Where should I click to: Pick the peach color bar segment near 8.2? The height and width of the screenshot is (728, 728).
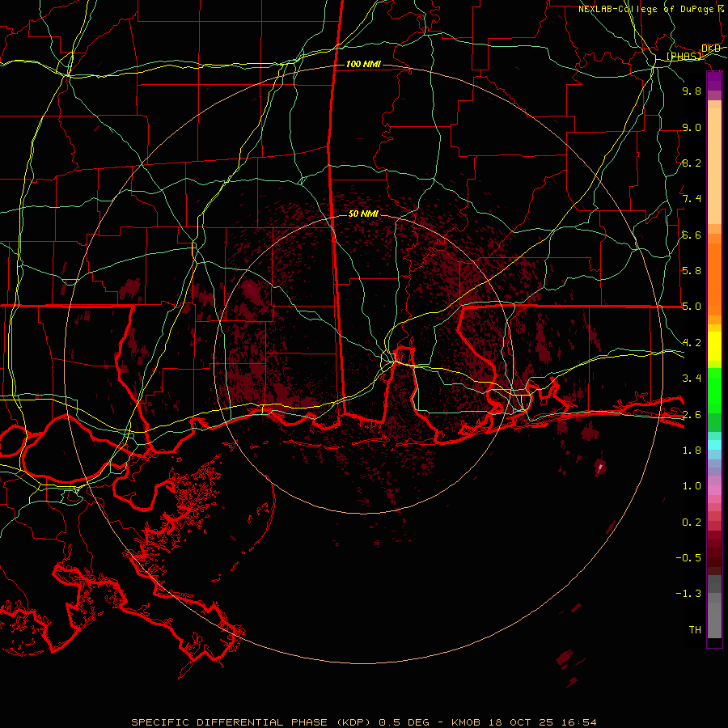[714, 166]
